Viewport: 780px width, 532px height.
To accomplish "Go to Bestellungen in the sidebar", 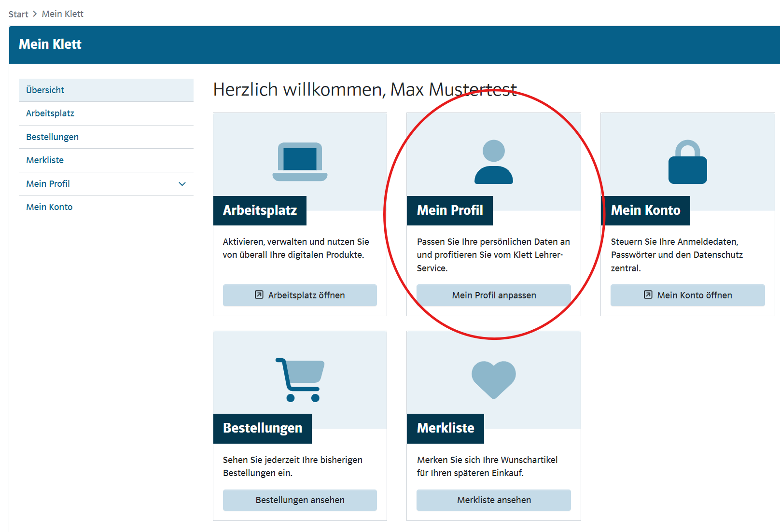I will (52, 137).
